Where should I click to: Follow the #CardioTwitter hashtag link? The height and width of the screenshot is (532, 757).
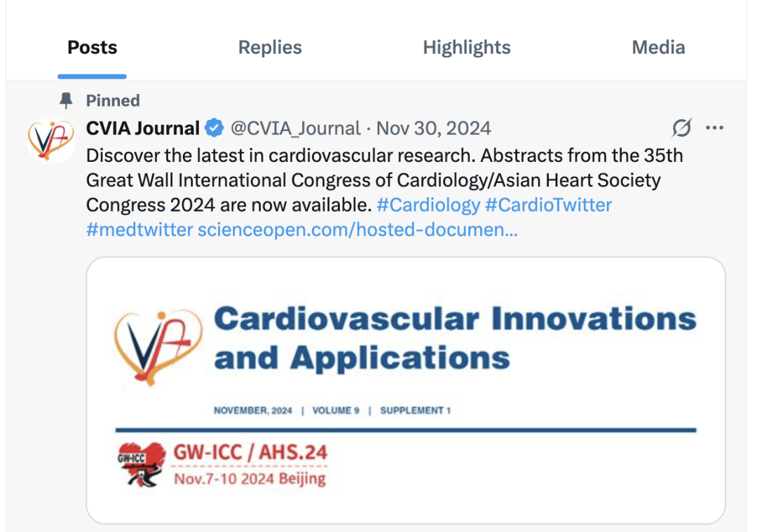tap(549, 205)
